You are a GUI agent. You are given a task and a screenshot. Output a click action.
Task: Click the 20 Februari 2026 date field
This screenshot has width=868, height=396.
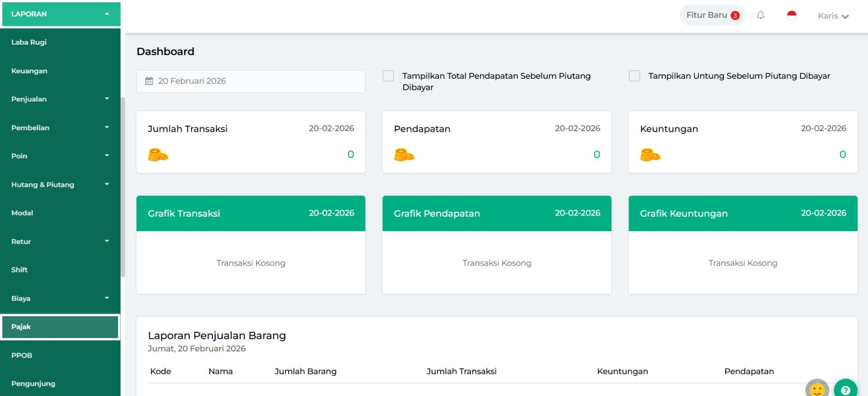(x=251, y=81)
